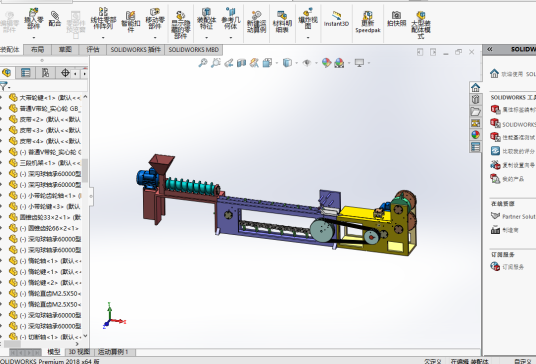
Task: Switch to the 运动算例 1 bottom tab
Action: click(113, 352)
